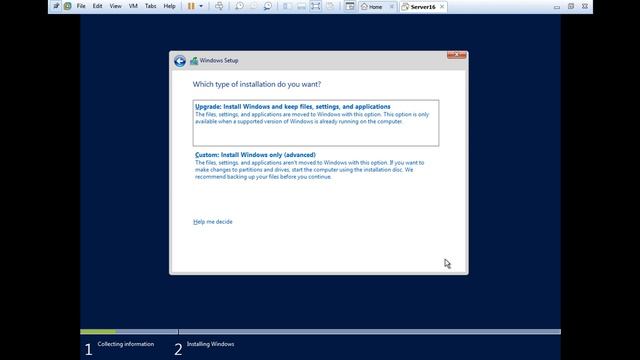Open the Edit menu
This screenshot has height=360, width=640.
coord(97,6)
